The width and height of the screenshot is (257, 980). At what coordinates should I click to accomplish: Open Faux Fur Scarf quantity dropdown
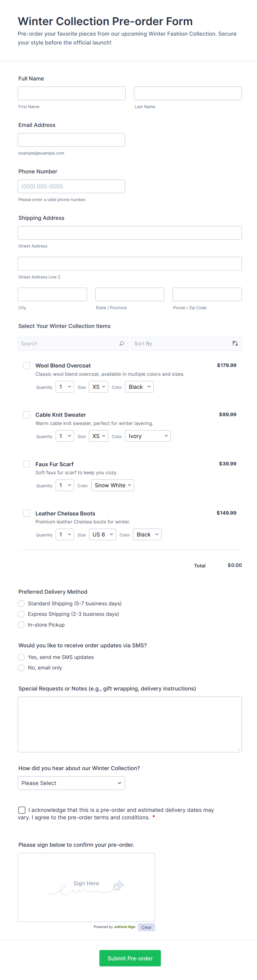pyautogui.click(x=65, y=485)
